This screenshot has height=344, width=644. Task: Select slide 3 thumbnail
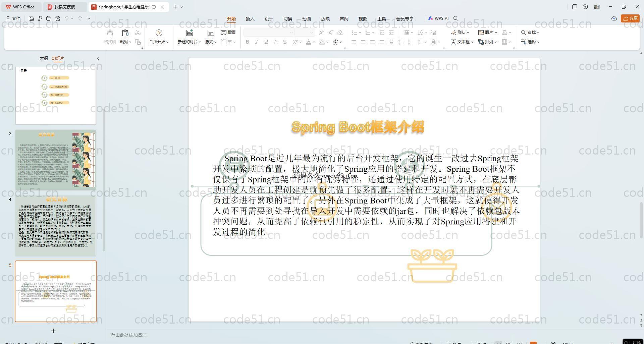coord(56,160)
